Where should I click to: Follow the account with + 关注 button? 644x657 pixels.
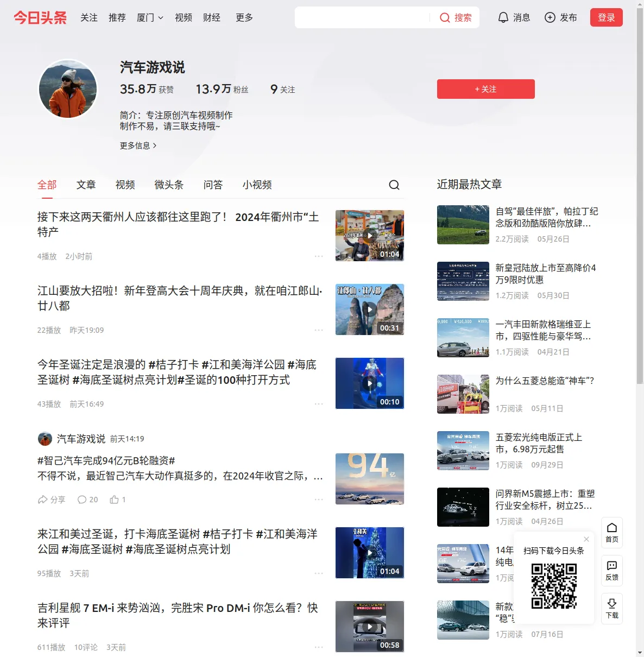tap(486, 89)
